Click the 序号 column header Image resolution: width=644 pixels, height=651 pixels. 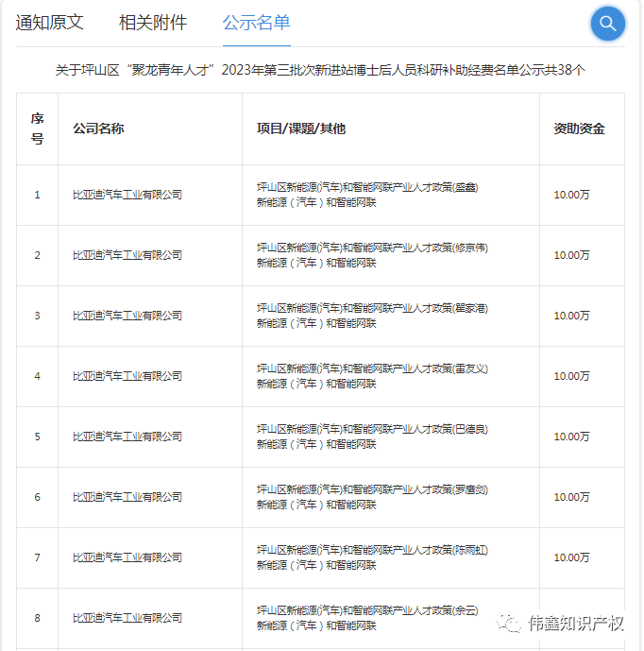38,128
